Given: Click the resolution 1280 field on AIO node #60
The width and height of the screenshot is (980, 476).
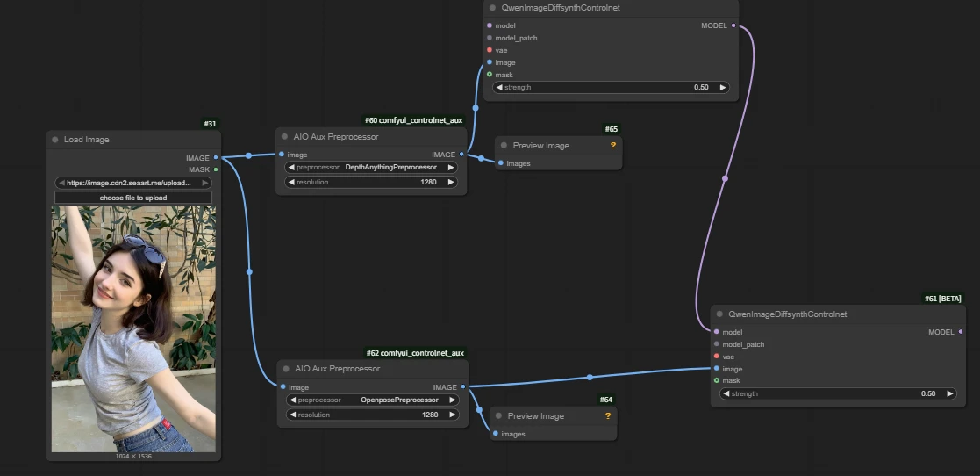Looking at the screenshot, I should pos(371,182).
